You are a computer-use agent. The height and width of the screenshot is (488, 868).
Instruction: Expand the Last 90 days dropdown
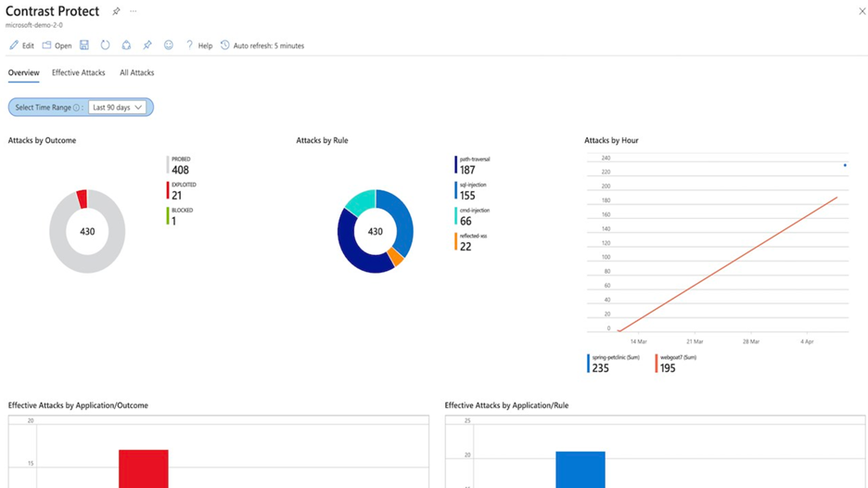tap(118, 108)
